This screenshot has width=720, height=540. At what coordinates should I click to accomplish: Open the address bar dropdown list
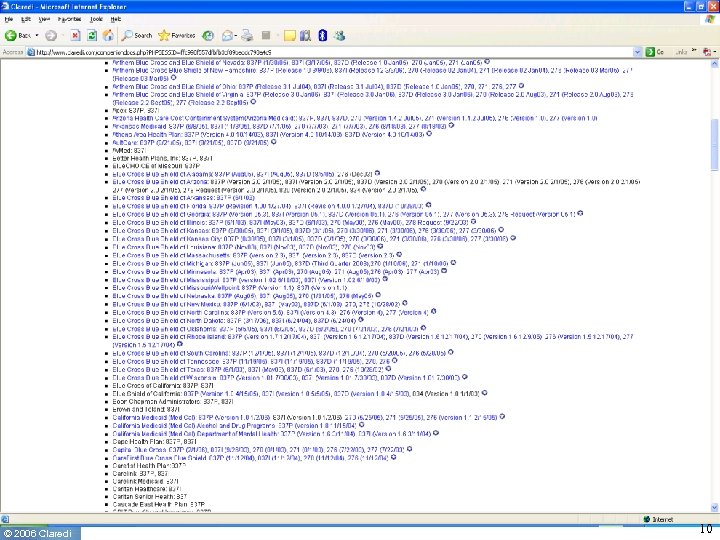click(637, 52)
